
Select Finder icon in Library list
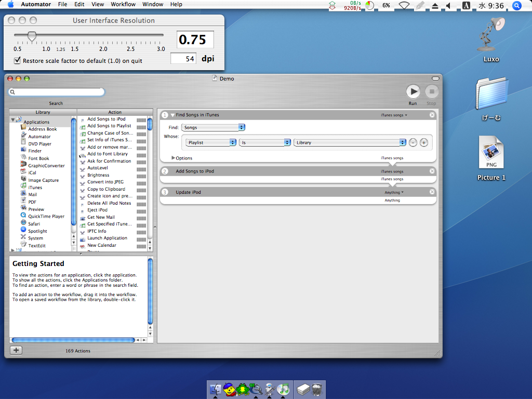pos(23,150)
